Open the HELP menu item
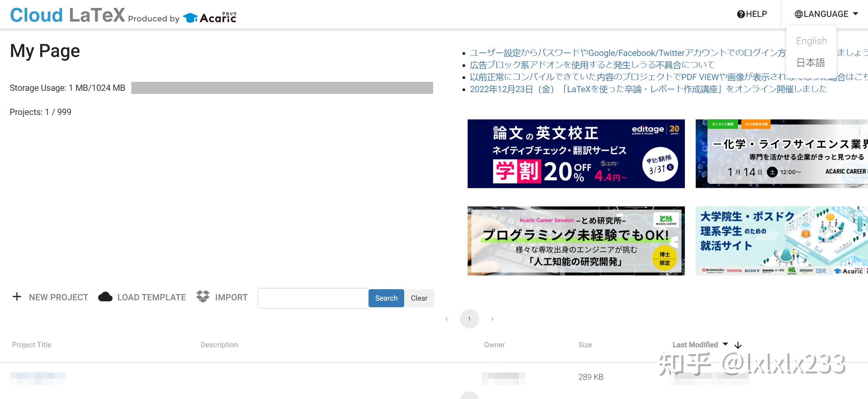Screen dimensions: 868x399 point(752,14)
